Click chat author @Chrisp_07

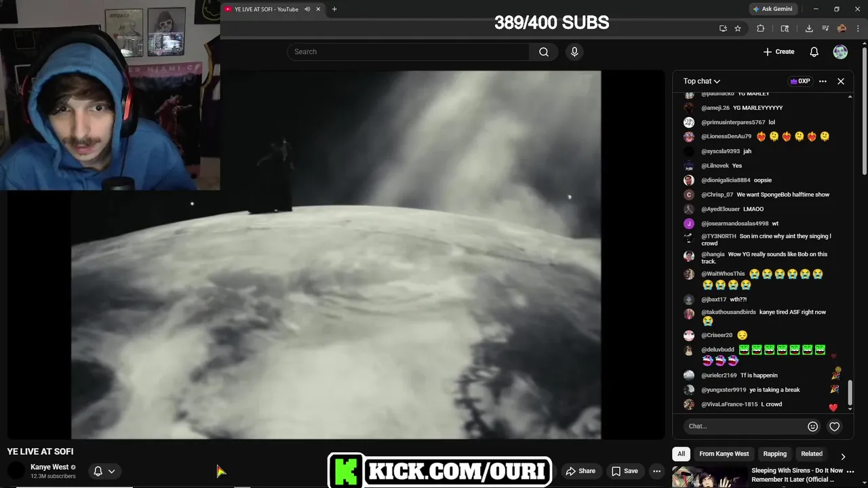pyautogui.click(x=717, y=195)
